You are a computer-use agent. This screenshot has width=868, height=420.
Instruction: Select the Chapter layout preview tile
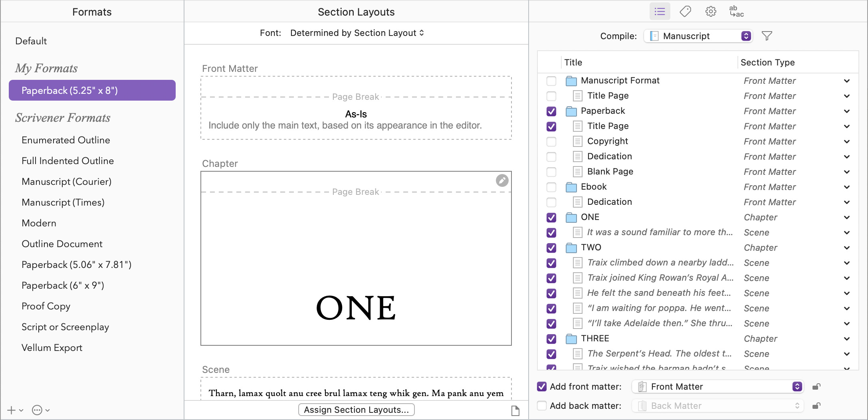[356, 258]
